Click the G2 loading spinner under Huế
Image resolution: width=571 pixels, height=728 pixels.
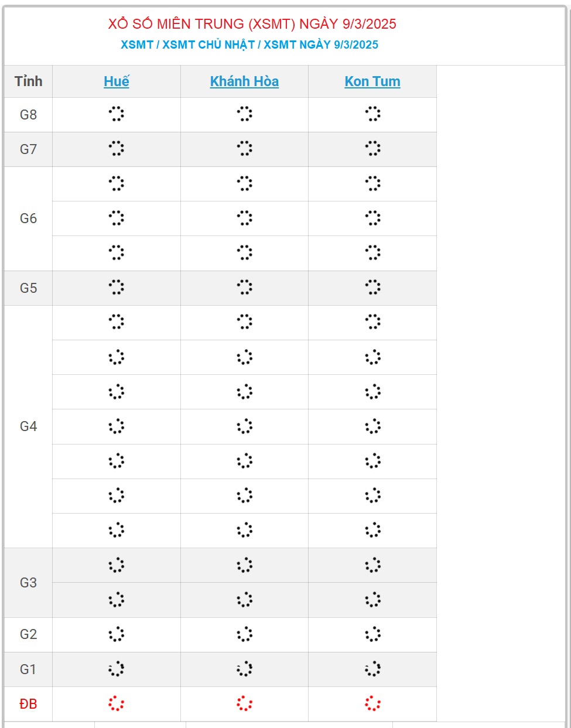(x=117, y=634)
